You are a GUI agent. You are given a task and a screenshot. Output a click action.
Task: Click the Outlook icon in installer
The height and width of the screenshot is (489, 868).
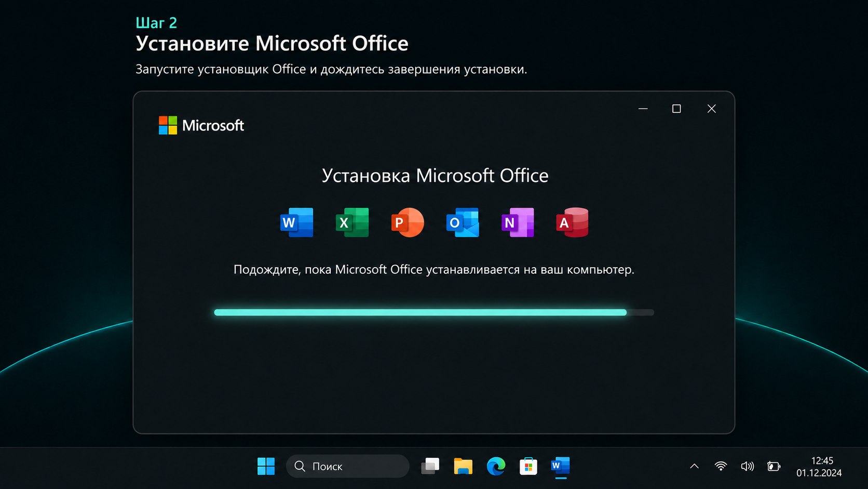coord(463,222)
